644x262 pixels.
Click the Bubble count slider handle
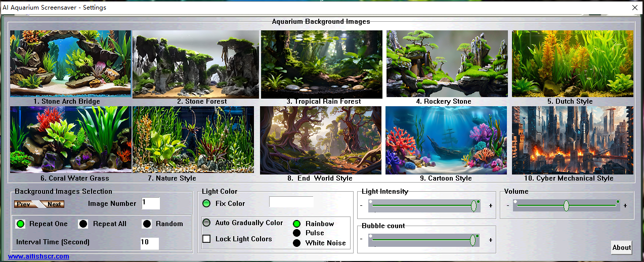pyautogui.click(x=473, y=240)
